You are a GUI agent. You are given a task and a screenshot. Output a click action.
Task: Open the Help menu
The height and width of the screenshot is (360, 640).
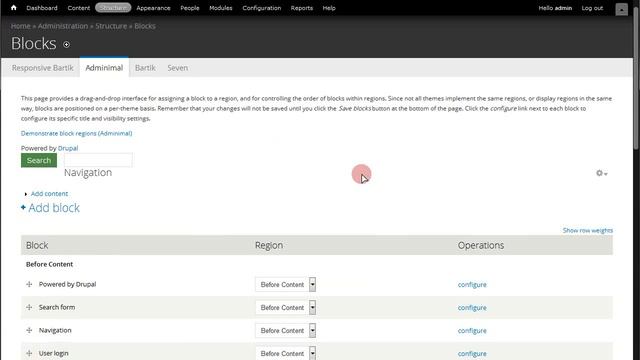329,8
